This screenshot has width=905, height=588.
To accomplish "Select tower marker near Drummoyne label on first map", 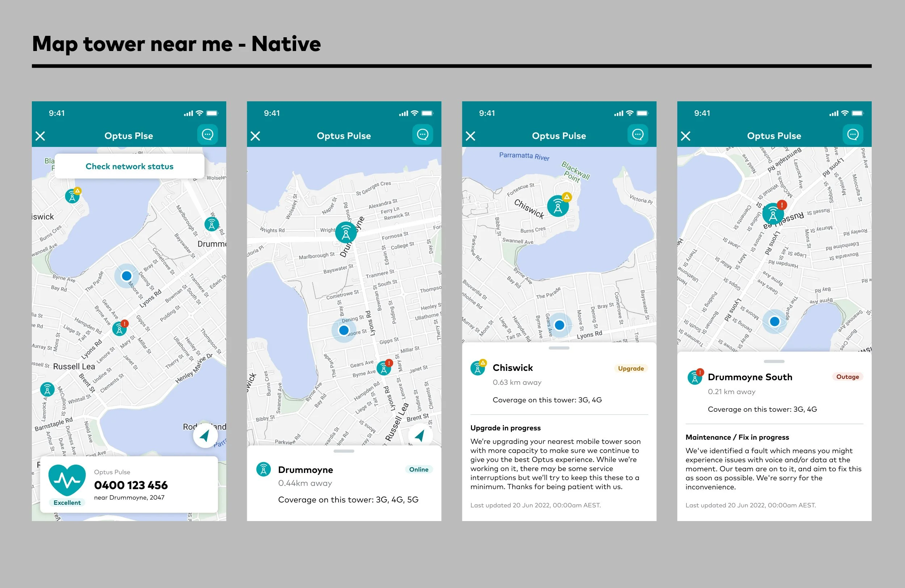I will [212, 224].
